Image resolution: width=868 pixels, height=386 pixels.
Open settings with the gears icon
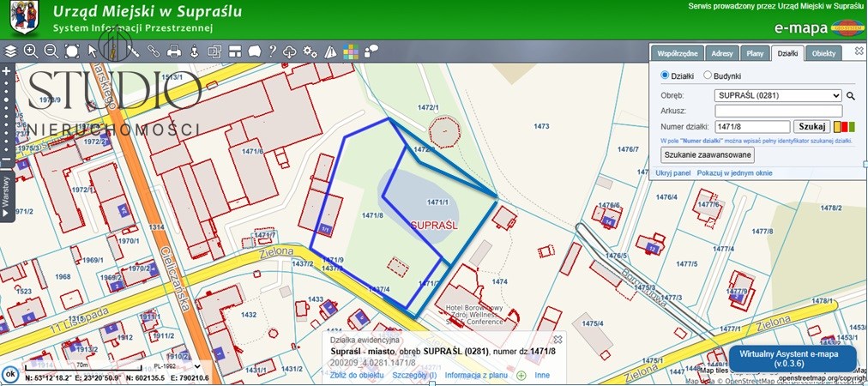(x=310, y=51)
